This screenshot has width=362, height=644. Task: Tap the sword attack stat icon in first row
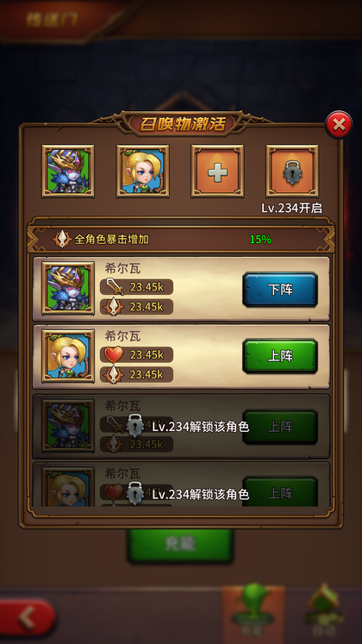click(x=115, y=287)
